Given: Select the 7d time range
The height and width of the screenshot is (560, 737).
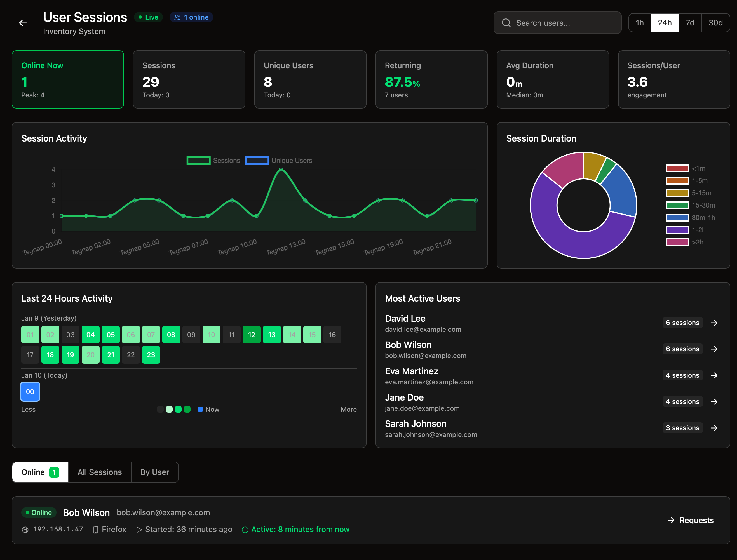Looking at the screenshot, I should click(x=690, y=23).
